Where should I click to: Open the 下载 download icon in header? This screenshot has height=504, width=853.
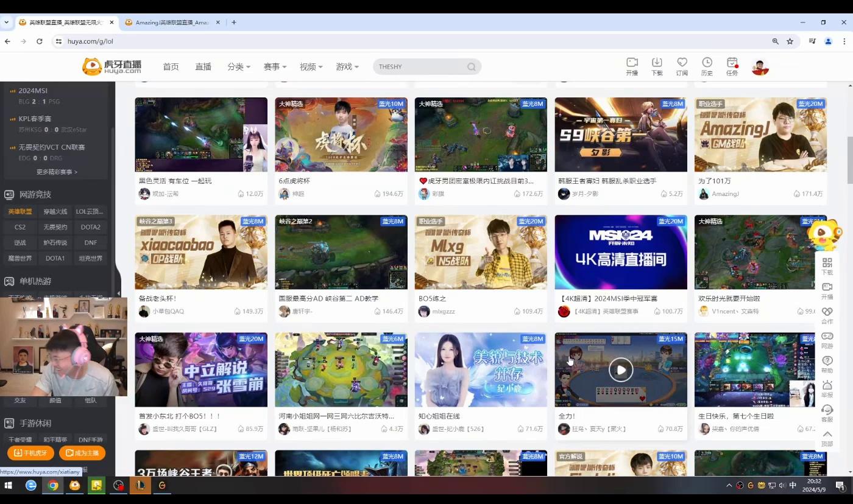pos(657,63)
